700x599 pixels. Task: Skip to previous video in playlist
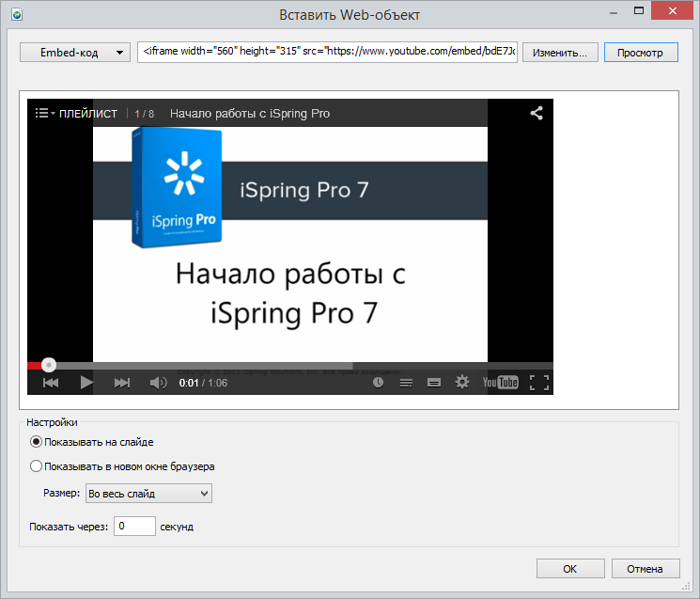click(x=51, y=383)
